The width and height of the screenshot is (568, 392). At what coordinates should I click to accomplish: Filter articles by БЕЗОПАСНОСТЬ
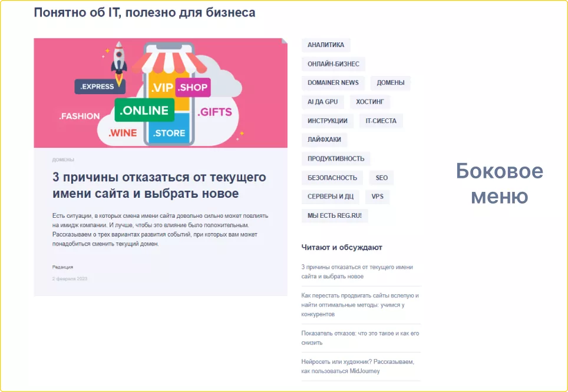(x=332, y=177)
